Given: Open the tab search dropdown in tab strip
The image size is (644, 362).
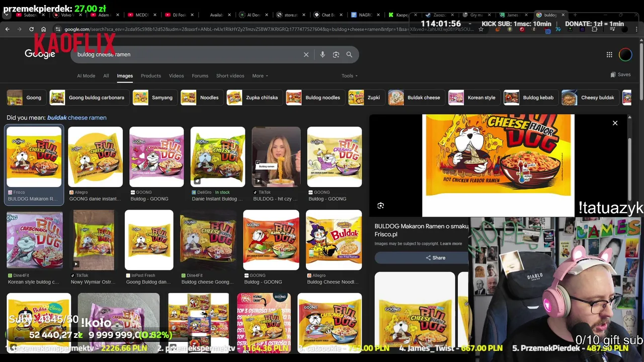Looking at the screenshot, I should [x=7, y=15].
